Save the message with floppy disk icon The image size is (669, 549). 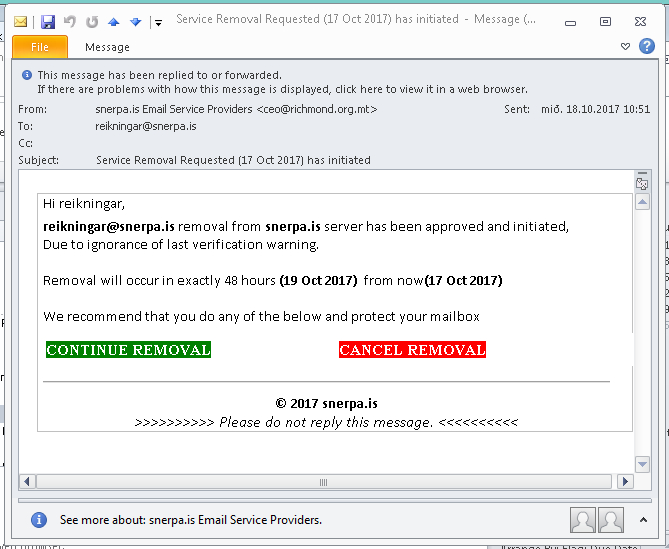pyautogui.click(x=48, y=21)
